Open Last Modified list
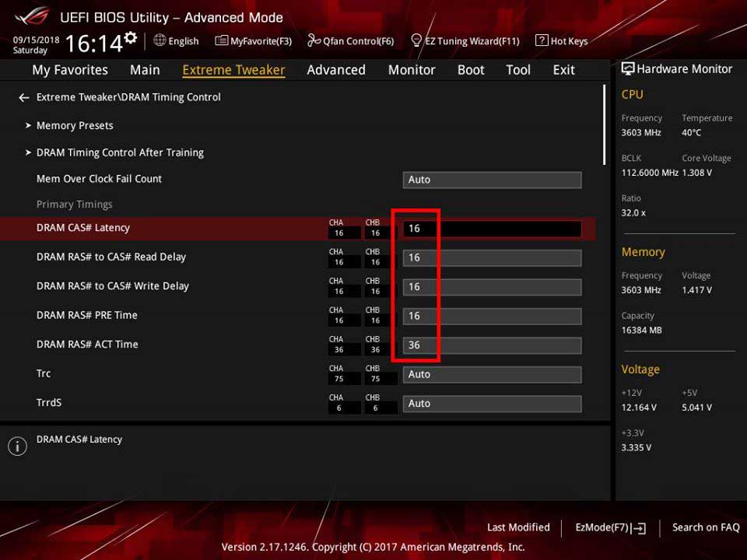Screen dimensions: 747x560 click(x=518, y=527)
